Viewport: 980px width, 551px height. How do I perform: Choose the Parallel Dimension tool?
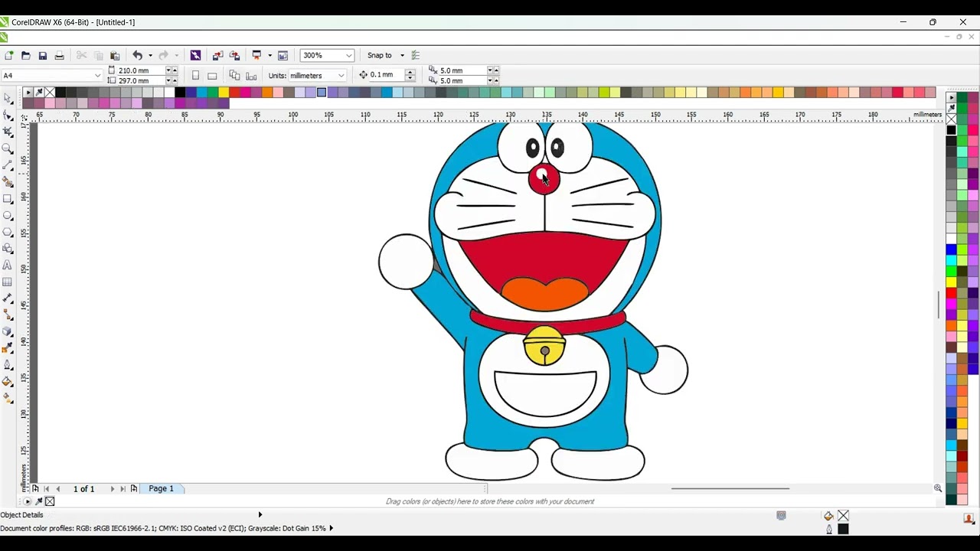coord(8,298)
